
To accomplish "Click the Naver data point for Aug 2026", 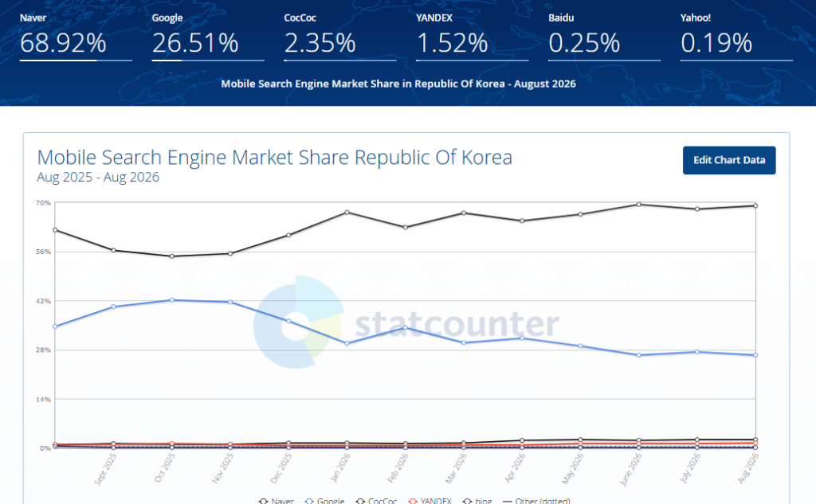I will point(755,206).
